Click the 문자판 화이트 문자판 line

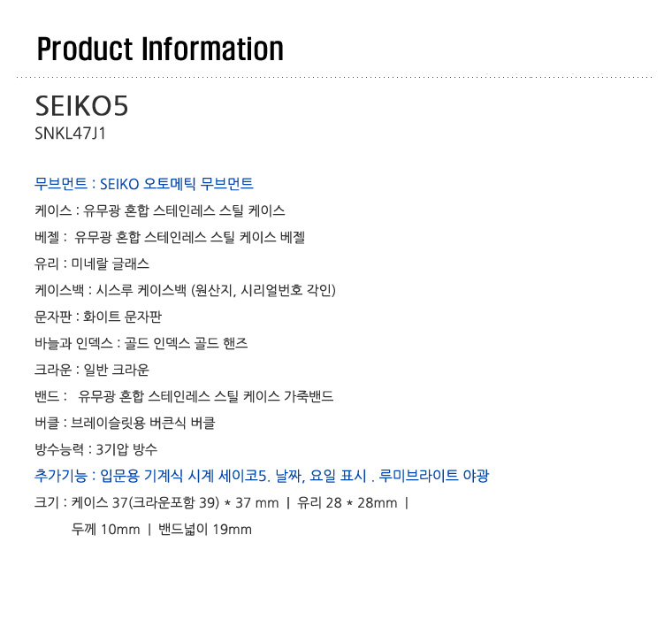click(x=98, y=317)
